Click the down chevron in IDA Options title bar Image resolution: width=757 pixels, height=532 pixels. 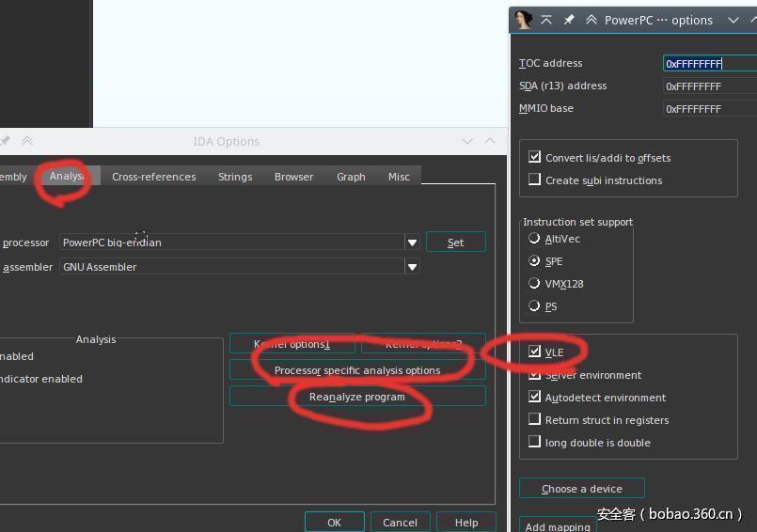(465, 141)
